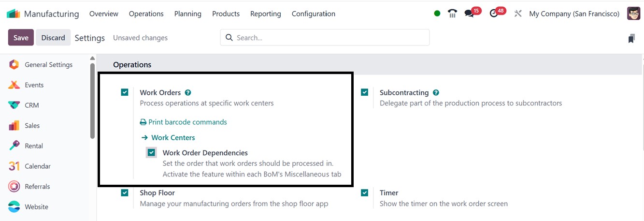This screenshot has height=221, width=644.
Task: Open the phone dialer icon
Action: 452,14
